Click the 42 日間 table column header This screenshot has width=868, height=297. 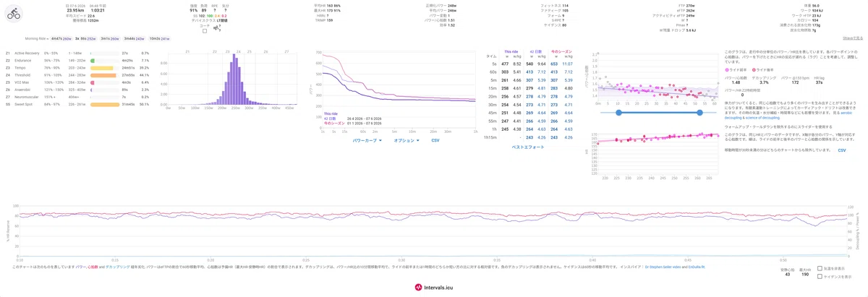[x=537, y=52]
